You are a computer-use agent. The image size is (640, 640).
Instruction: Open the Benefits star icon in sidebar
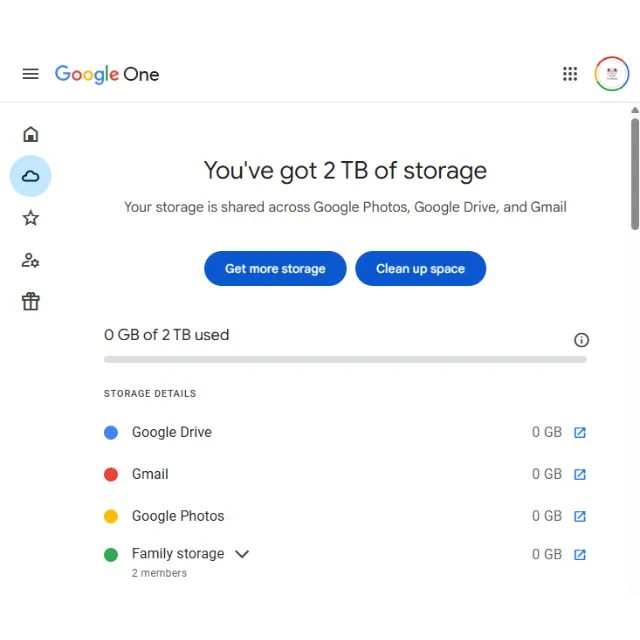pyautogui.click(x=31, y=218)
